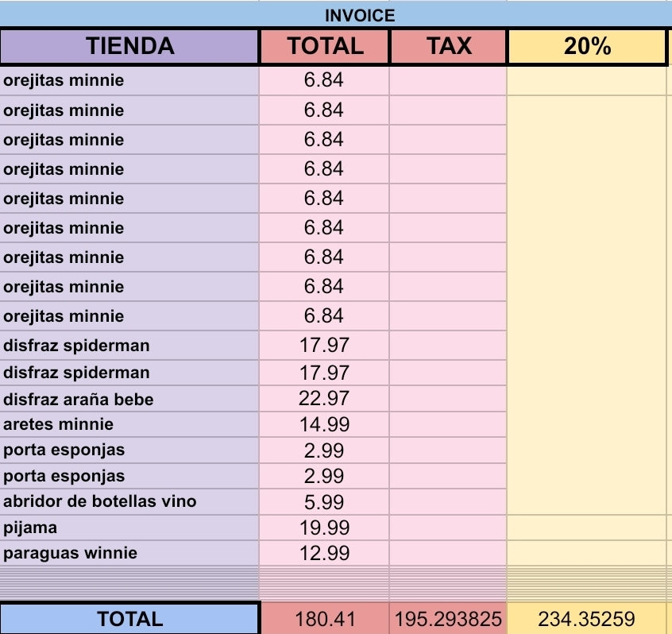Select the 180.41 sum cell
This screenshot has height=634, width=672.
[x=324, y=619]
